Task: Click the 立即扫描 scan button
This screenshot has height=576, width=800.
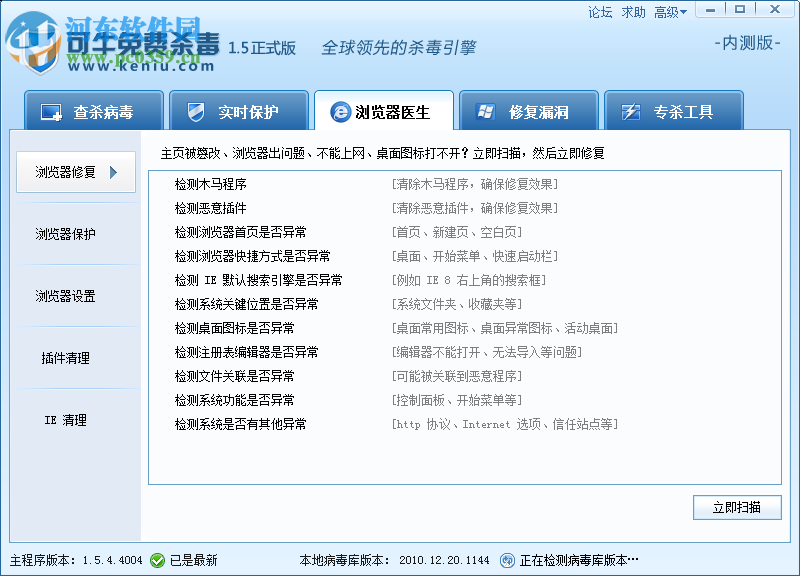Action: click(x=737, y=507)
